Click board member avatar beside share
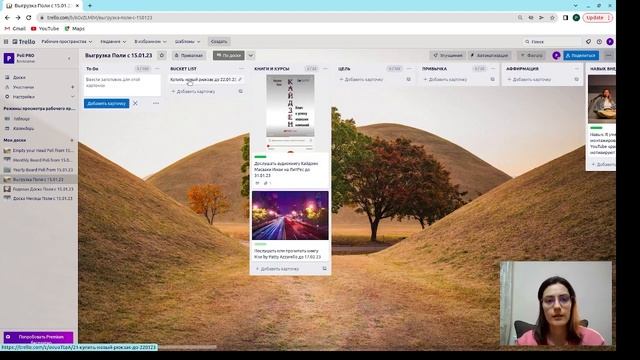 pyautogui.click(x=556, y=56)
